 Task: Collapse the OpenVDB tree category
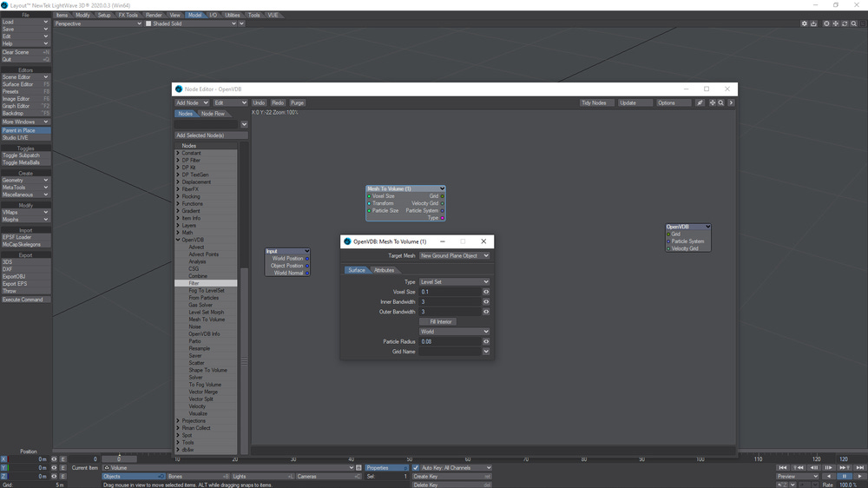pyautogui.click(x=178, y=240)
